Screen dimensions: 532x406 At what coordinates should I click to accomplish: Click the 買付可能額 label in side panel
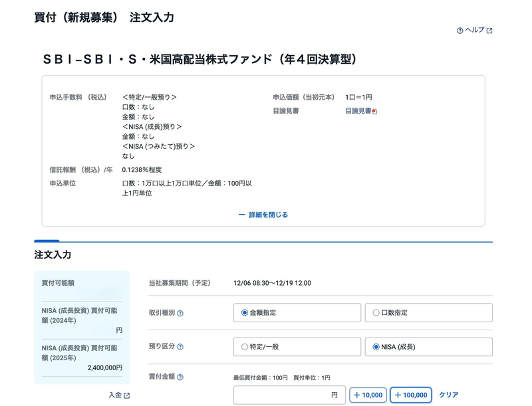[x=58, y=283]
